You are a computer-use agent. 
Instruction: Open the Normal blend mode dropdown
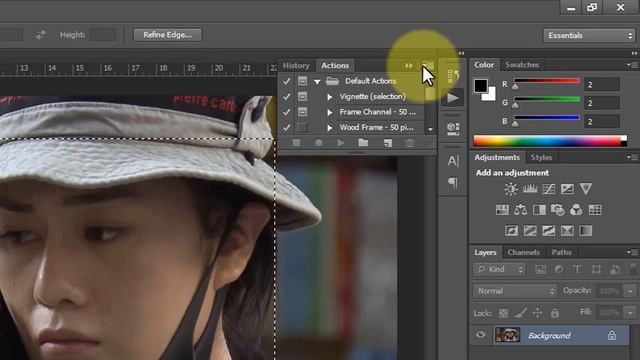[x=515, y=291]
